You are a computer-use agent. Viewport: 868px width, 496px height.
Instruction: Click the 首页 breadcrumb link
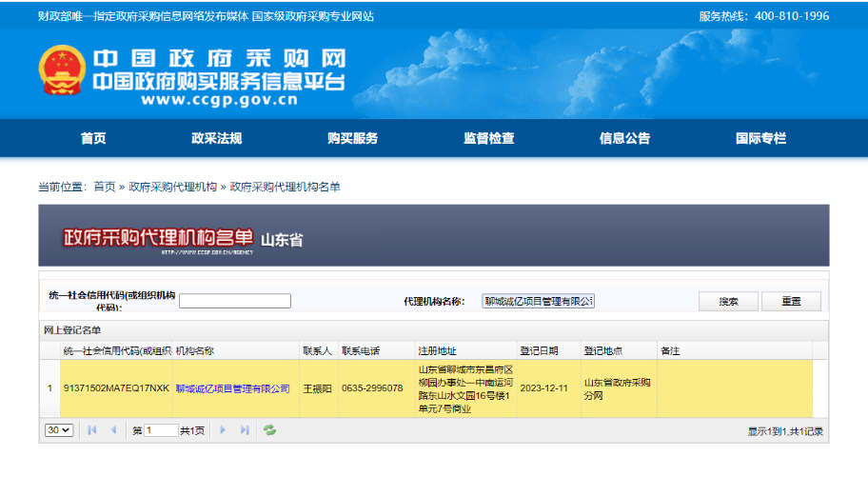click(105, 187)
